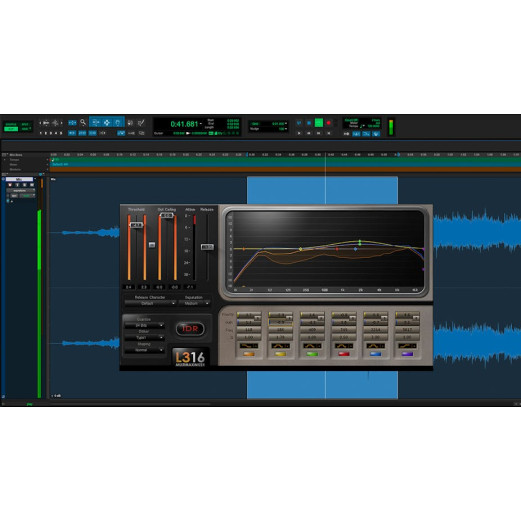The height and width of the screenshot is (521, 521).
Task: Activate the Zoom Toggle button
Action: (72, 123)
